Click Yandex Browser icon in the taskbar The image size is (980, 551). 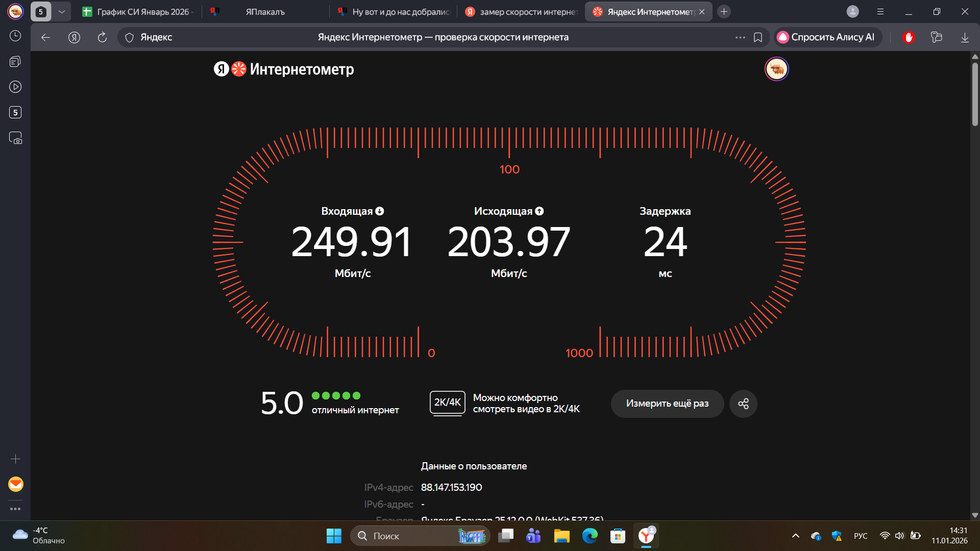(x=646, y=536)
